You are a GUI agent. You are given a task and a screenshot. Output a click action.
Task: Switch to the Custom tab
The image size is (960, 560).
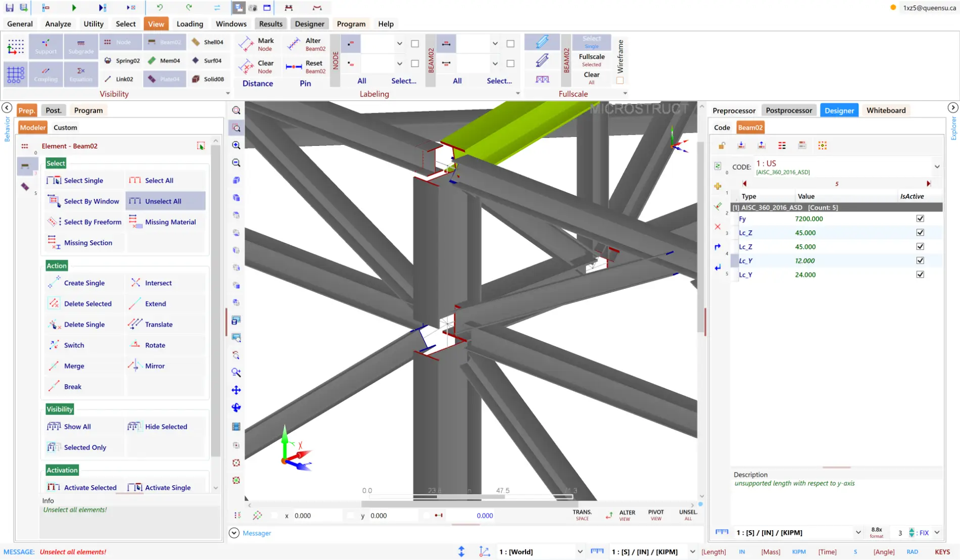point(65,127)
